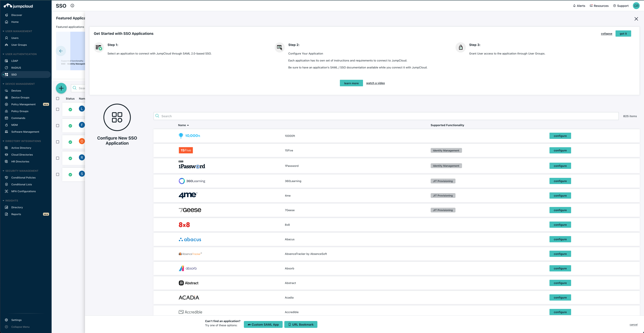The height and width of the screenshot is (333, 644).
Task: Configure the Abacus application
Action: [x=560, y=239]
